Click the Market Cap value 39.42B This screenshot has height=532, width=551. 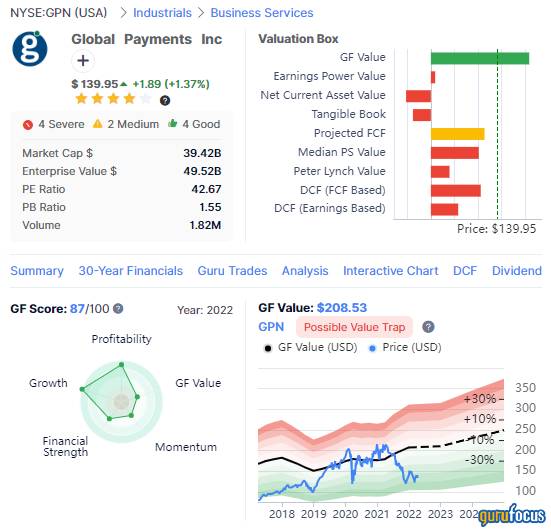[202, 153]
